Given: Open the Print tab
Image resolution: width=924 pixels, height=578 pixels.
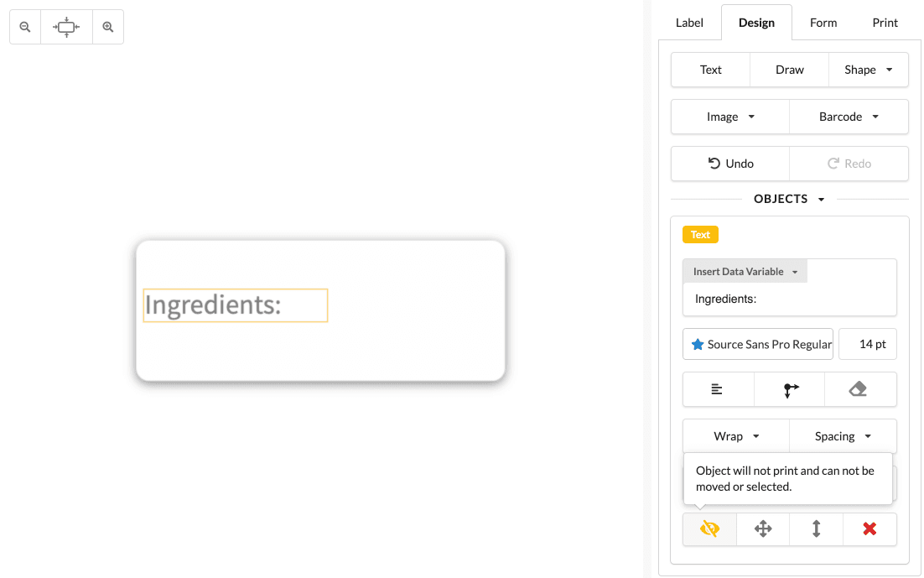Looking at the screenshot, I should 885,23.
